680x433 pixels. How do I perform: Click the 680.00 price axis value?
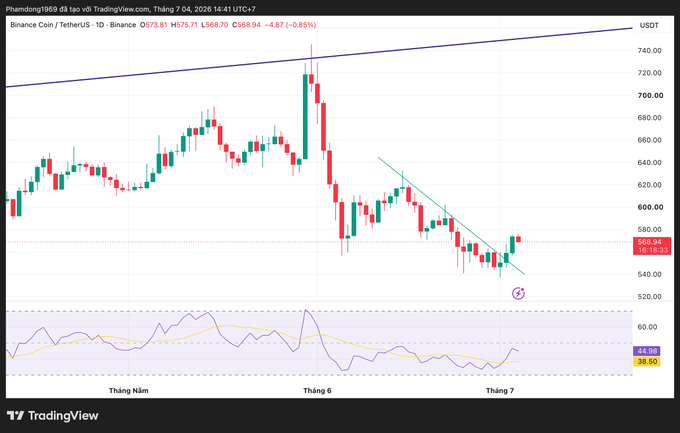pos(649,118)
